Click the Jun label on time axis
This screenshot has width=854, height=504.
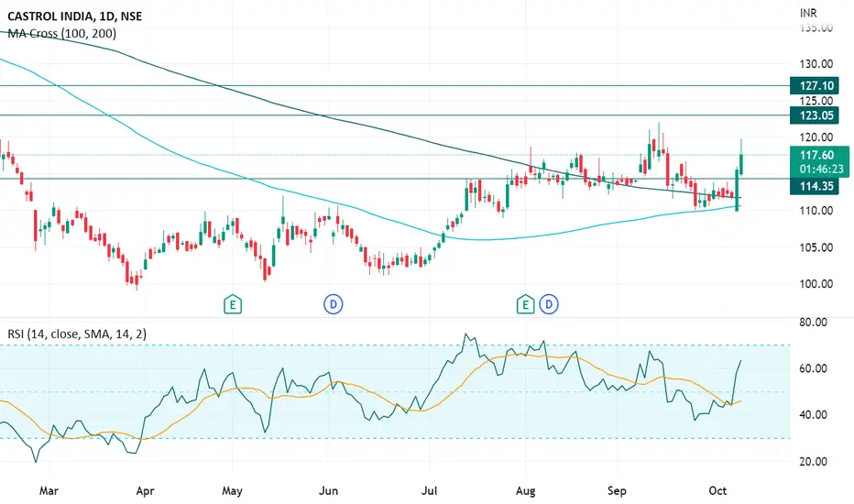pos(328,491)
